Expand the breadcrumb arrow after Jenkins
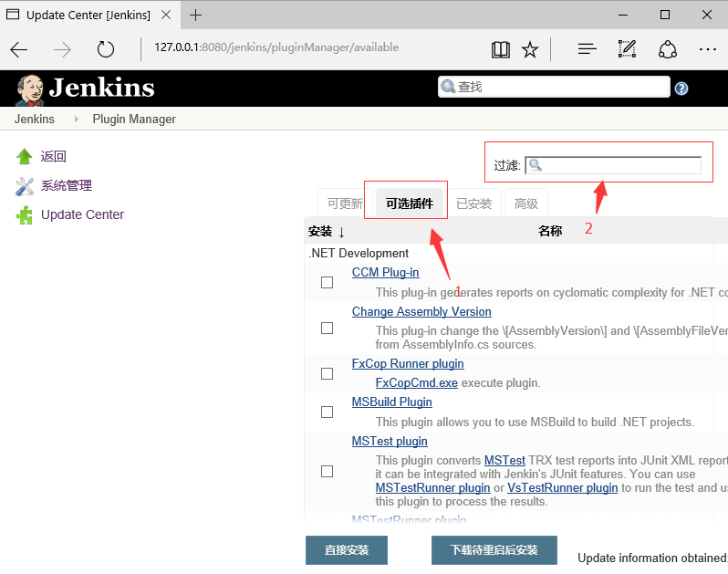This screenshot has height=574, width=728. point(76,120)
